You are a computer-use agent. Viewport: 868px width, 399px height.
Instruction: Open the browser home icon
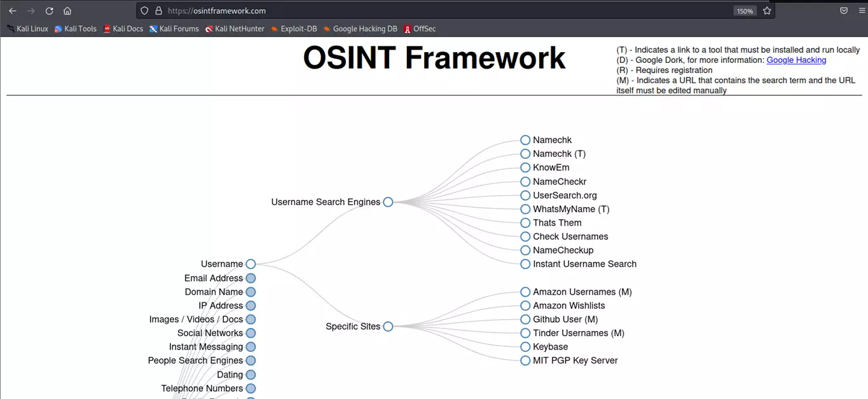click(x=67, y=11)
